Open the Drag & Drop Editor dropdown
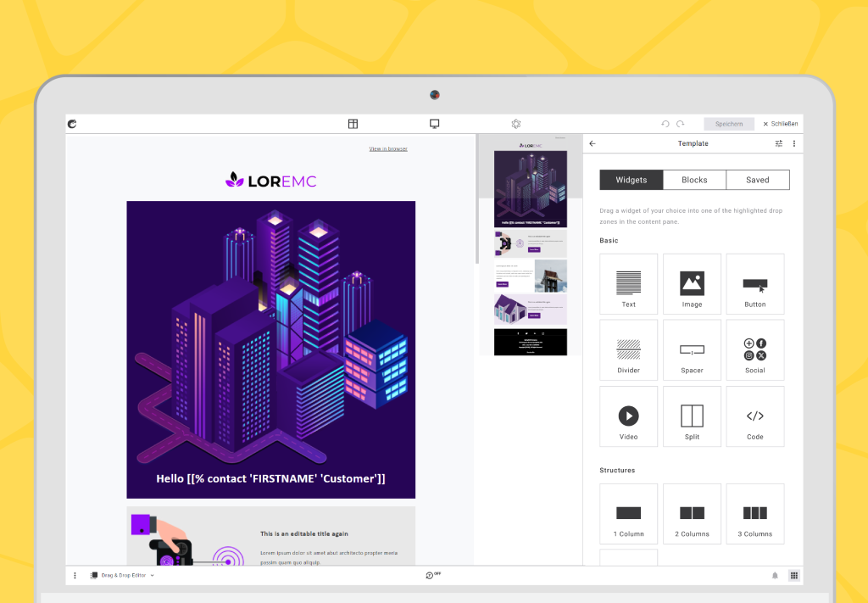 (122, 576)
